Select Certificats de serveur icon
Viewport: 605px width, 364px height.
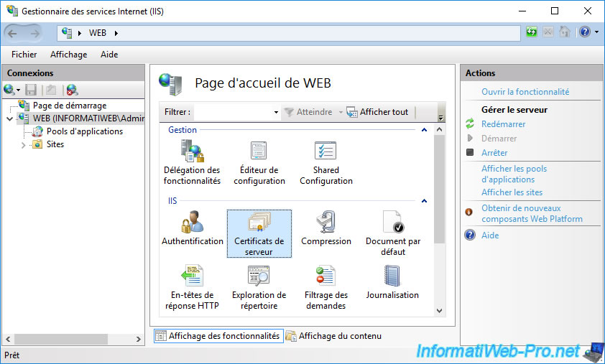pos(259,233)
